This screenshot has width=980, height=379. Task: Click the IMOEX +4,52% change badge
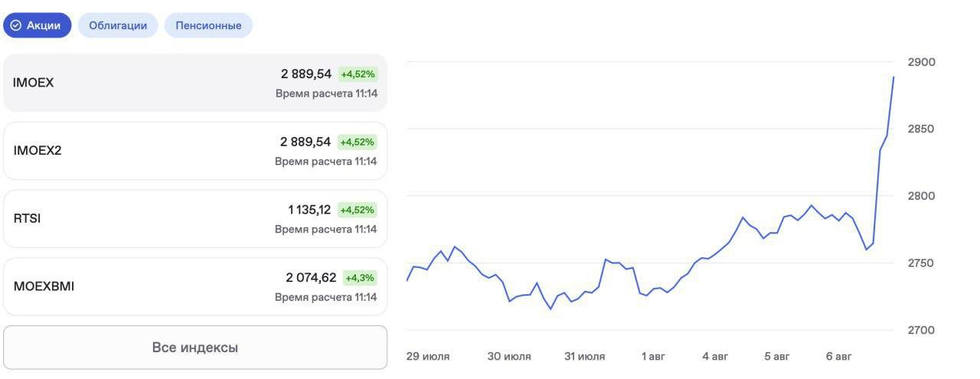(358, 74)
